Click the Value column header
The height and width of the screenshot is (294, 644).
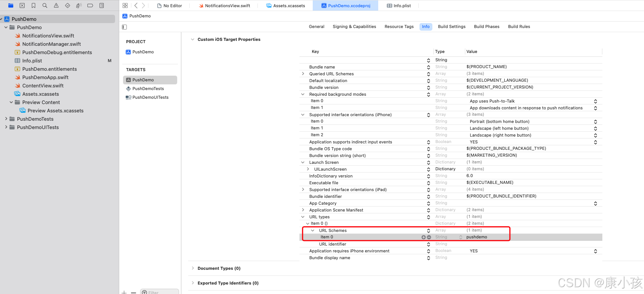click(472, 51)
